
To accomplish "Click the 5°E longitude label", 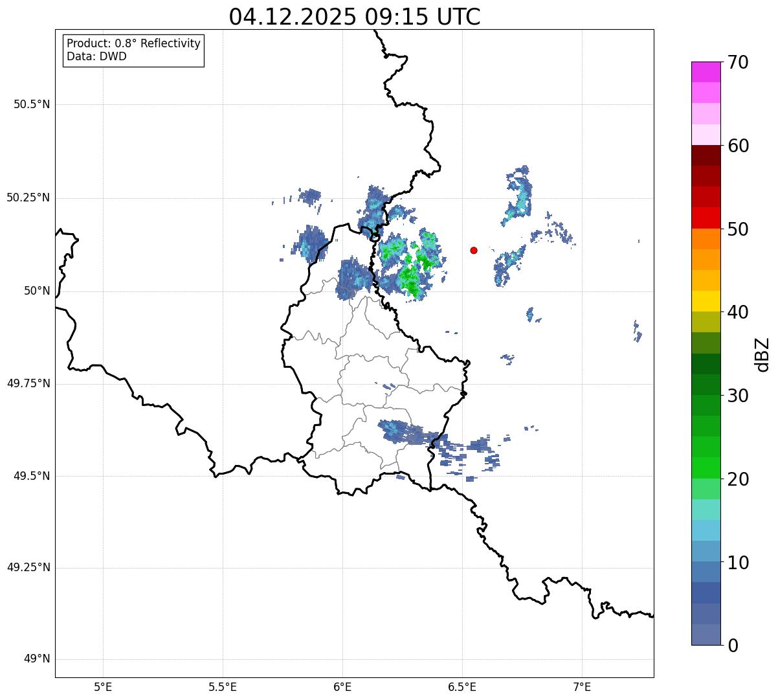I will pos(103,687).
